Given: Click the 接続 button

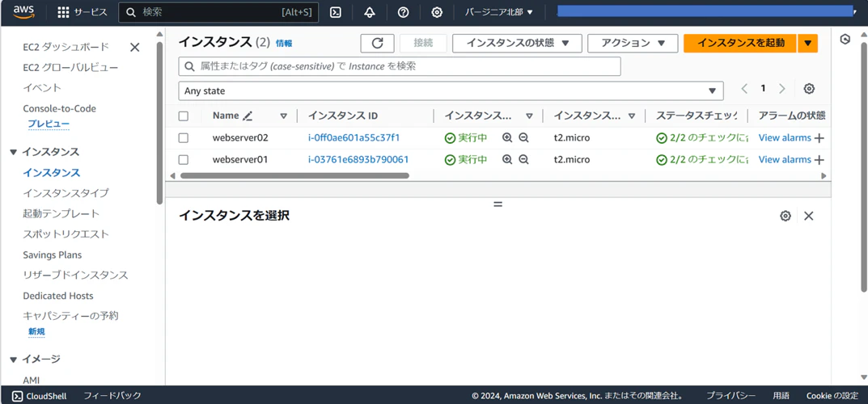Looking at the screenshot, I should pyautogui.click(x=423, y=43).
